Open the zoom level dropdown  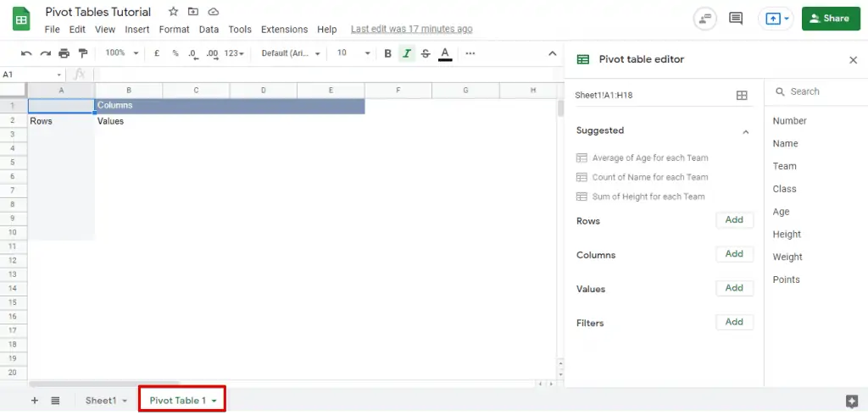(x=122, y=53)
